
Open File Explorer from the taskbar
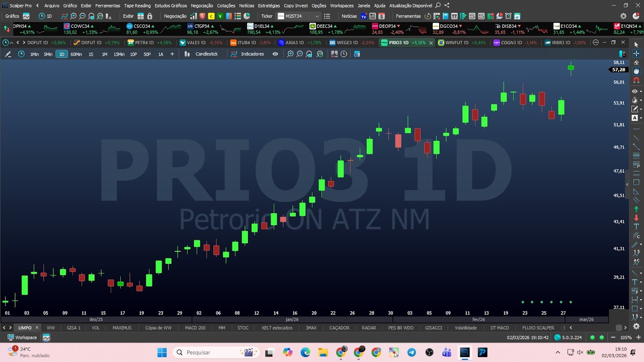point(323,352)
